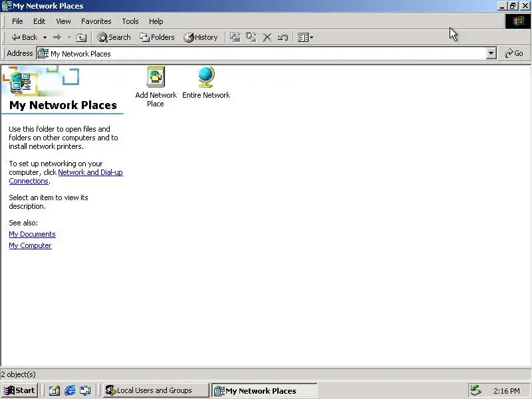This screenshot has height=399, width=532.
Task: Click the Delete toolbar icon
Action: click(x=267, y=37)
